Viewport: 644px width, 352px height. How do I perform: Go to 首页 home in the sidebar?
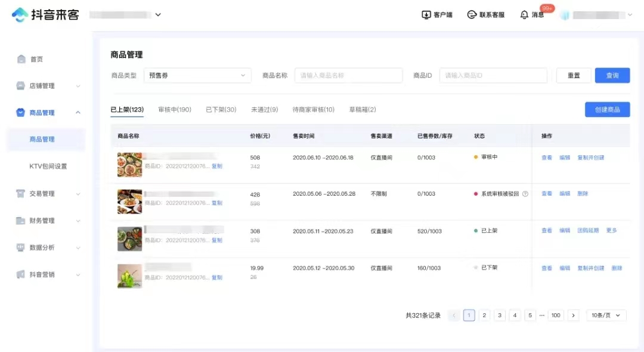[36, 59]
